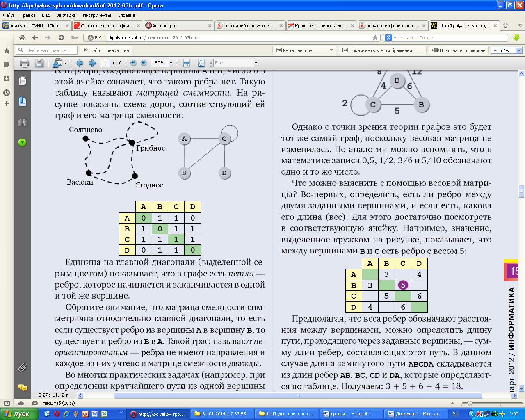Open the paperclip Attachments panel
The width and height of the screenshot is (525, 420).
pyautogui.click(x=23, y=367)
